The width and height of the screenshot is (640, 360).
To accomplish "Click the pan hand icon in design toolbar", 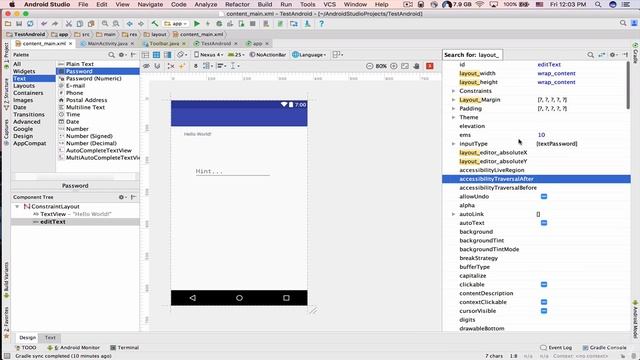I will point(416,66).
